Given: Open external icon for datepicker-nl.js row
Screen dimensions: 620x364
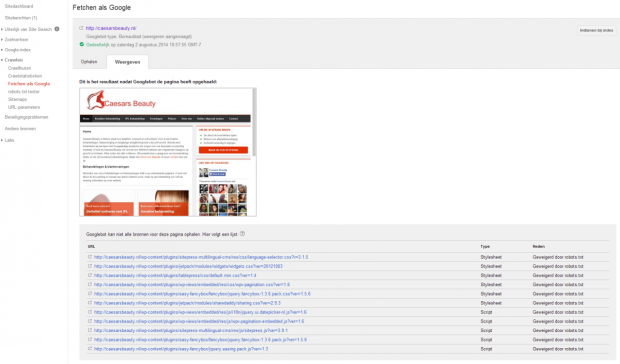Looking at the screenshot, I should [90, 312].
